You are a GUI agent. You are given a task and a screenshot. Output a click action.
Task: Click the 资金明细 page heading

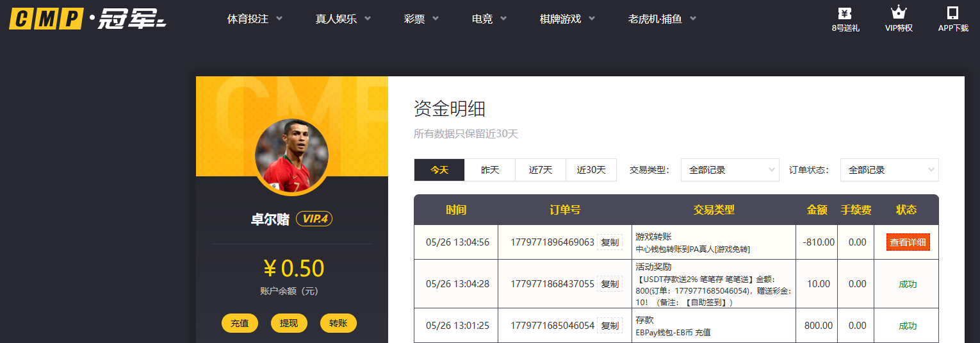(x=449, y=108)
